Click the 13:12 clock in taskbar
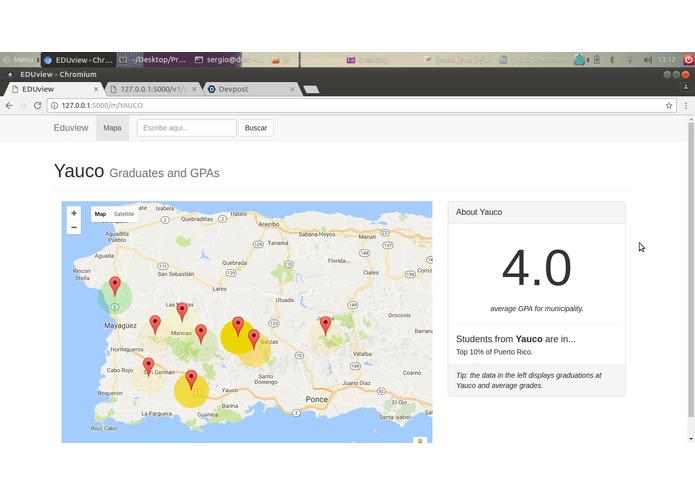 pyautogui.click(x=667, y=59)
